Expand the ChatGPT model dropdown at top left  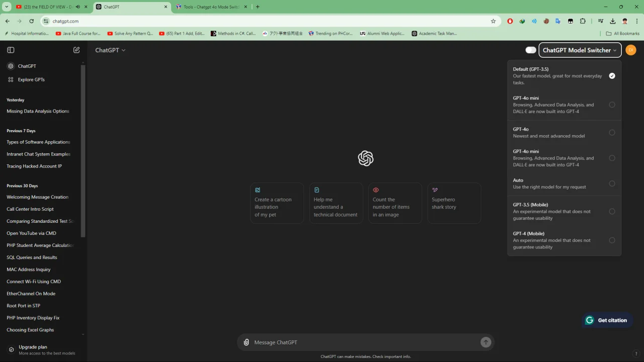[x=110, y=50]
